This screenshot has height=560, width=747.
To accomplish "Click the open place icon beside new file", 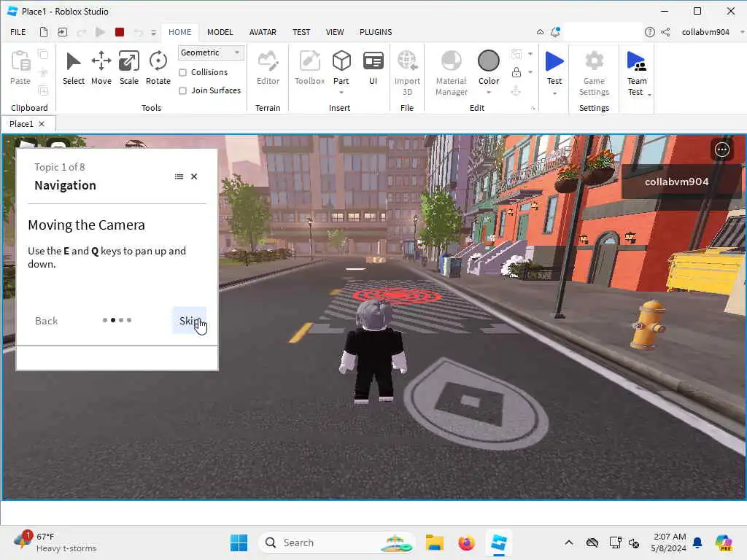I will [x=63, y=32].
